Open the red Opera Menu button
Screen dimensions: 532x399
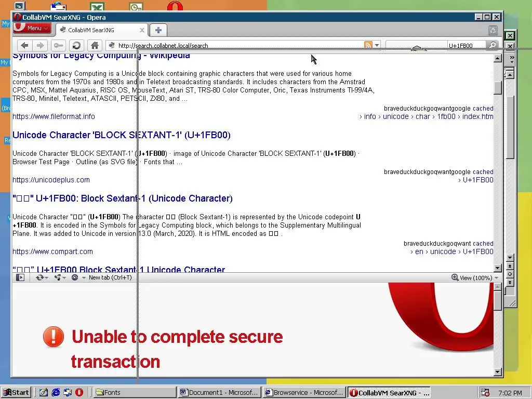(32, 28)
